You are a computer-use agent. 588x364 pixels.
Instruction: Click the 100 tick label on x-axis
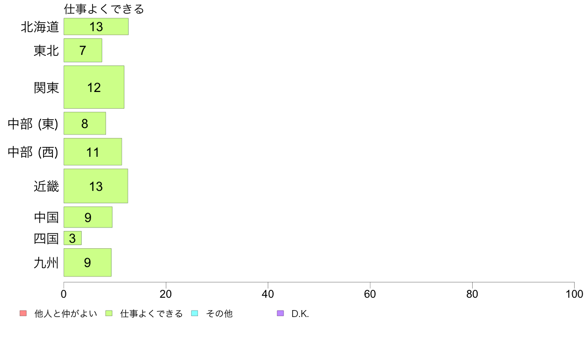574,294
